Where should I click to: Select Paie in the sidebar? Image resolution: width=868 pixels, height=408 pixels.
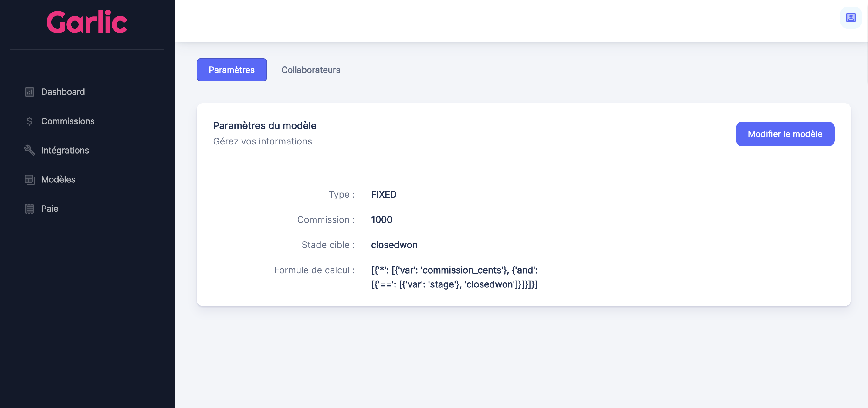pyautogui.click(x=49, y=209)
